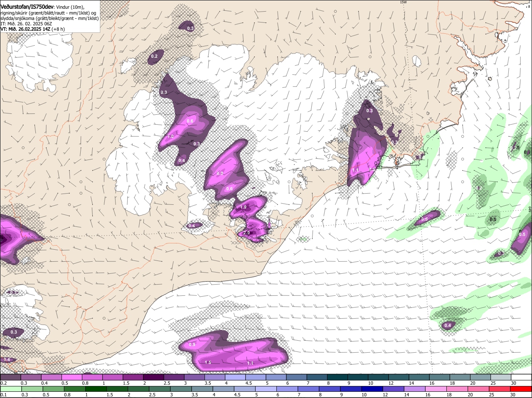Pick the pure red swatch labeled 30 in lower legend

click(521, 389)
